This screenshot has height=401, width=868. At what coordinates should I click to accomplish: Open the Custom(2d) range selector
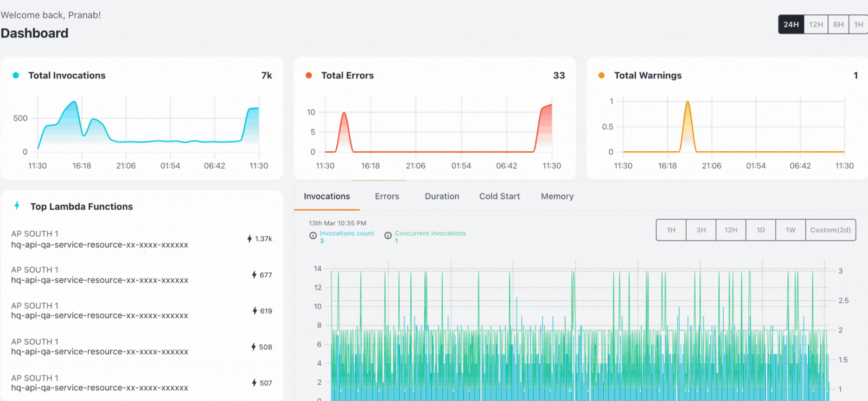[x=830, y=230]
